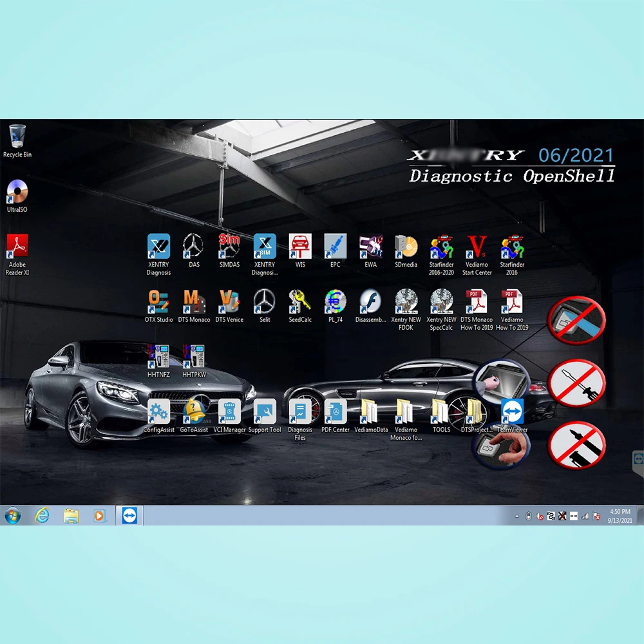Viewport: 644px width, 644px height.
Task: Open Windows Media Player from taskbar
Action: tap(99, 515)
